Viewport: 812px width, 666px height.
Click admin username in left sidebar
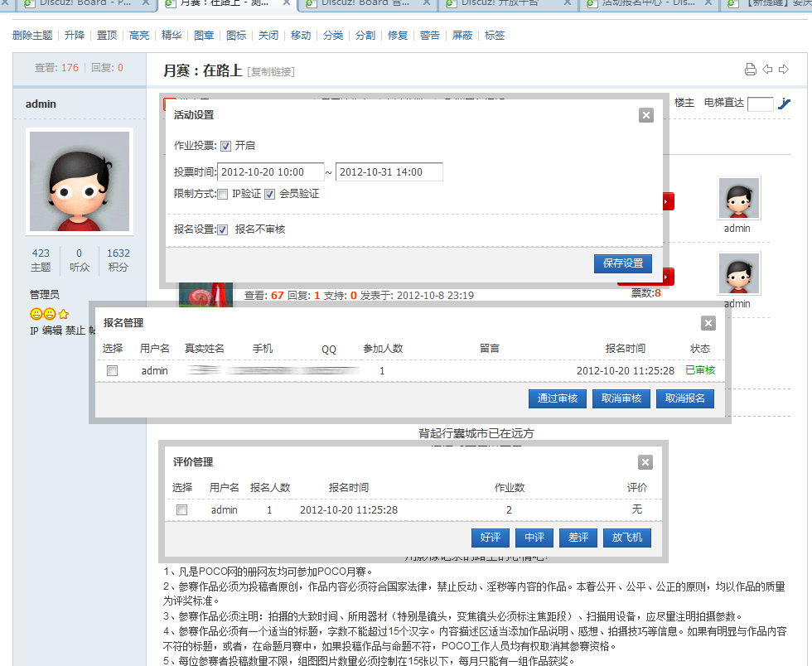41,104
